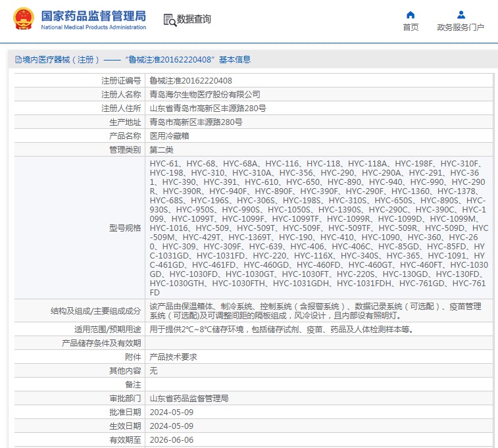Open the 政务服务门户 portal label
498x448 pixels.
(461, 28)
